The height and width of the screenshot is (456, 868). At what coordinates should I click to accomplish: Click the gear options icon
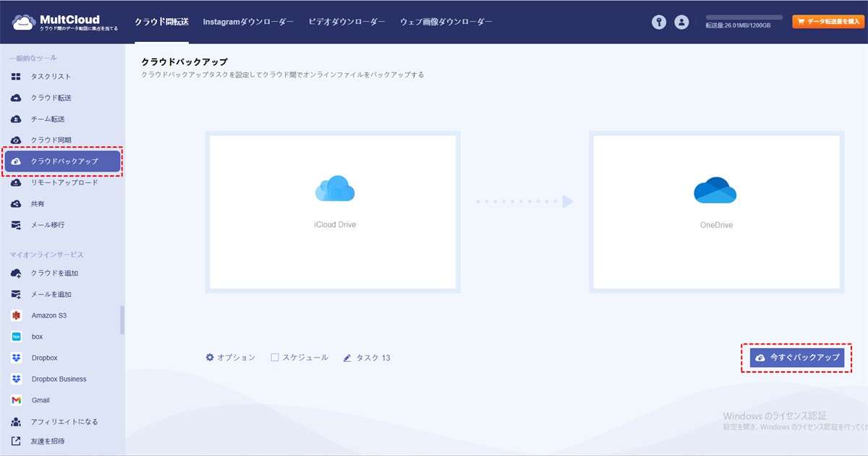[x=210, y=358]
